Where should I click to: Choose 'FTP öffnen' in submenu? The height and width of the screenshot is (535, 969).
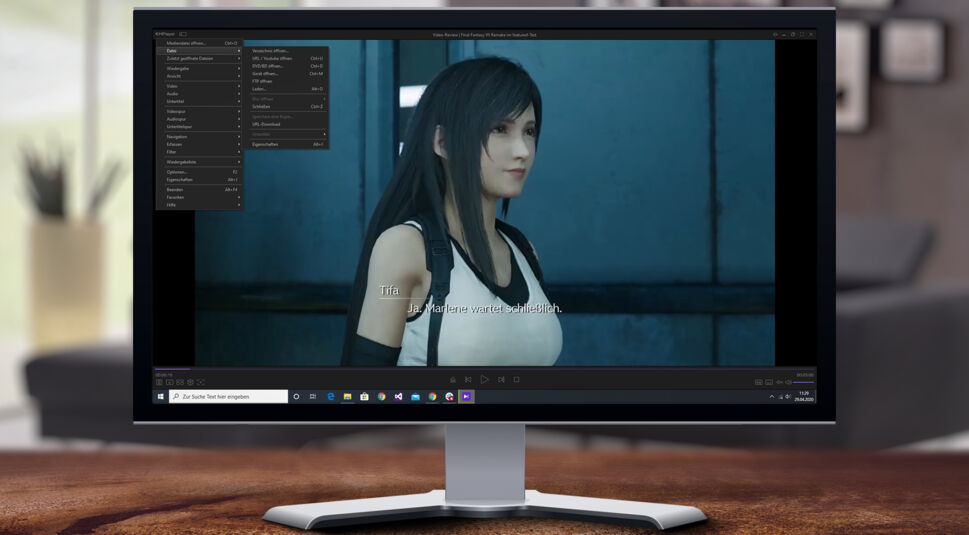[286, 81]
